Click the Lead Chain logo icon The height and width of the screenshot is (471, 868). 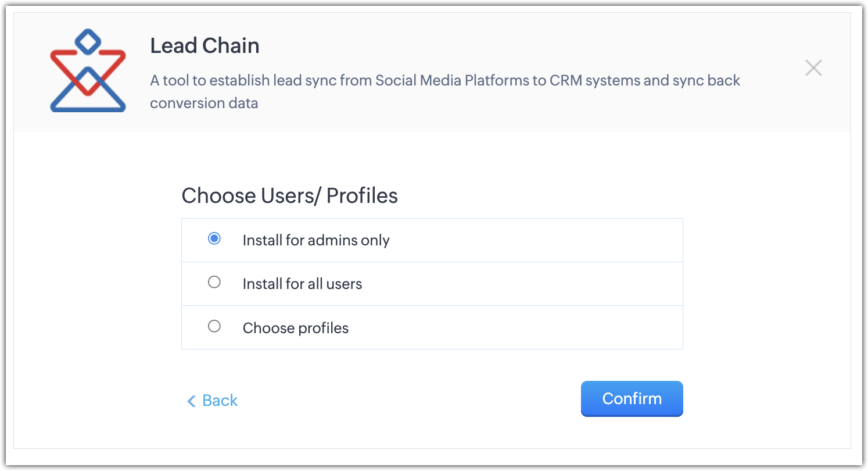[x=88, y=70]
